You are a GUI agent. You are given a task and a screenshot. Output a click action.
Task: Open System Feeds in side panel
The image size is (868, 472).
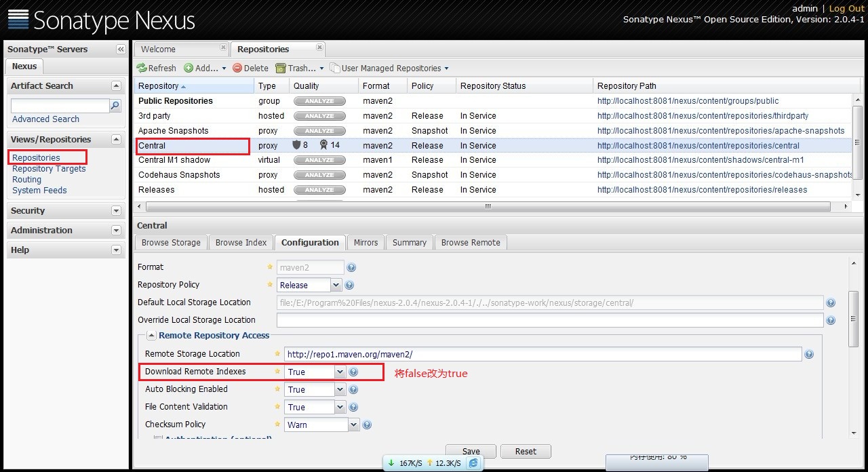[39, 191]
